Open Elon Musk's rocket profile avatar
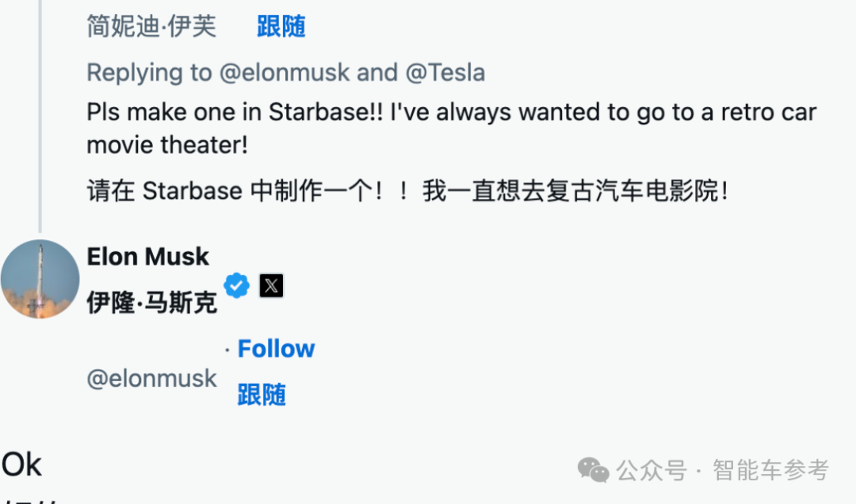This screenshot has width=856, height=504. (x=40, y=279)
